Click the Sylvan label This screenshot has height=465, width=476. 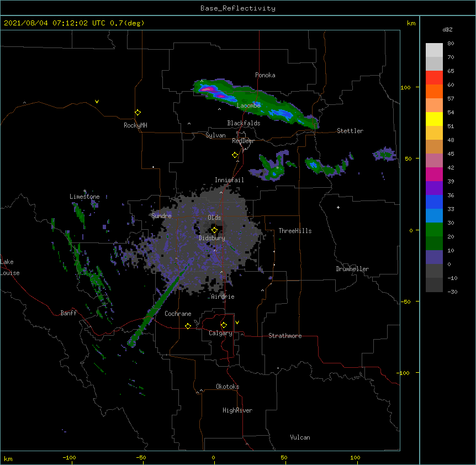(x=215, y=135)
